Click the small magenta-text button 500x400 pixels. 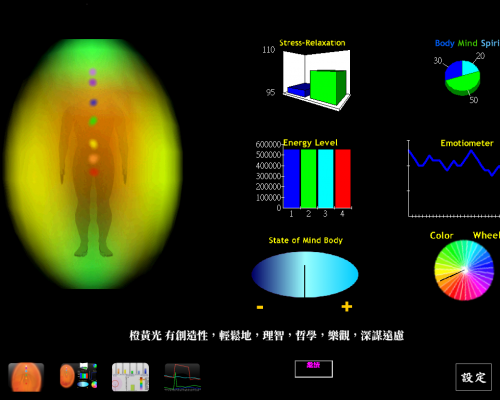(x=314, y=369)
